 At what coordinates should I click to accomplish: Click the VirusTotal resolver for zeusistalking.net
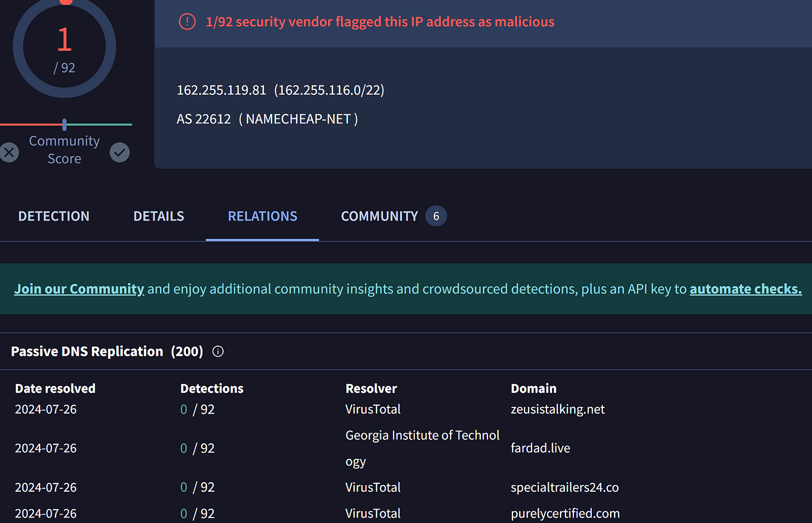point(373,409)
